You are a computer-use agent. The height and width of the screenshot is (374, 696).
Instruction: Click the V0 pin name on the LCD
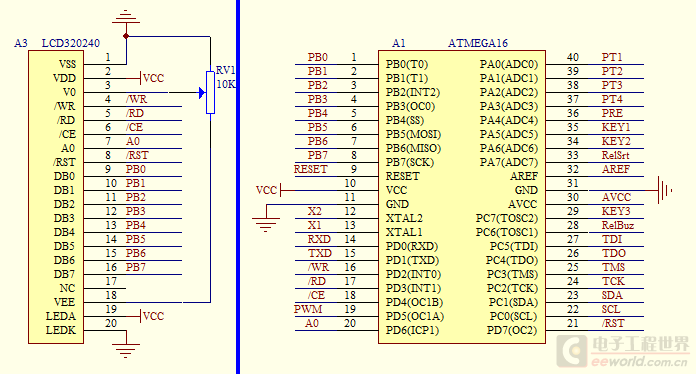(69, 92)
